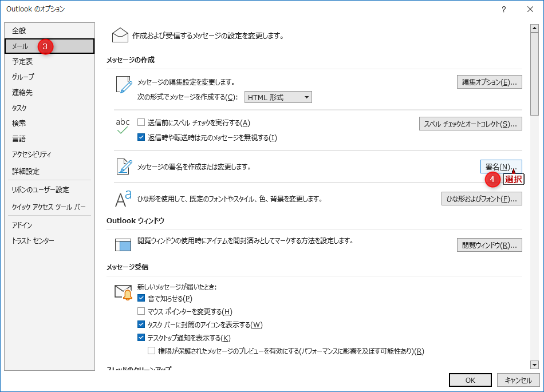The height and width of the screenshot is (392, 544).
Task: Click the scrollbar up arrow
Action: point(534,28)
